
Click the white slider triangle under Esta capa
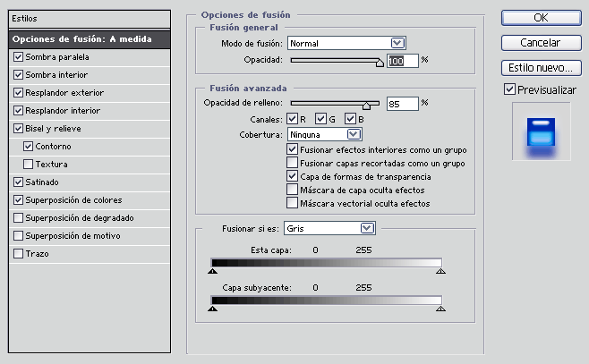click(440, 271)
